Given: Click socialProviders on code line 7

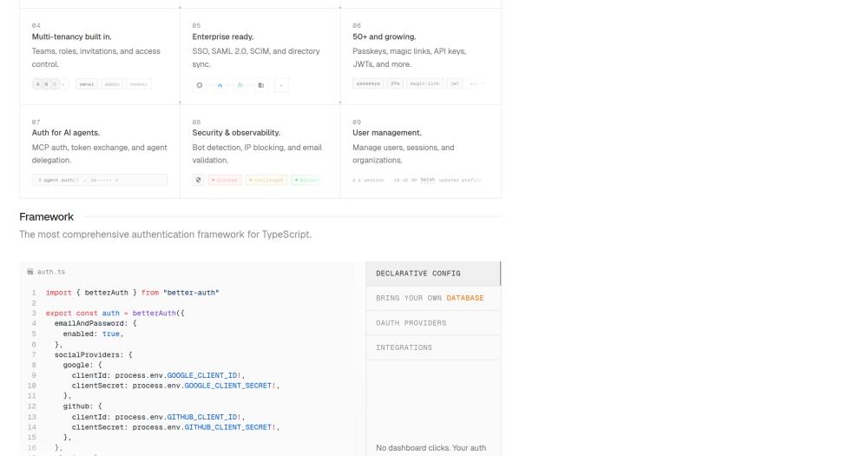Looking at the screenshot, I should [89, 355].
